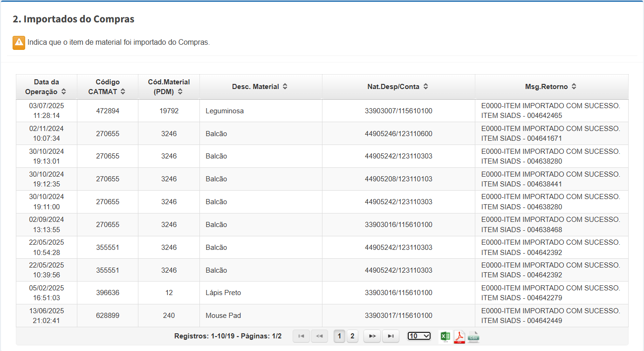Go to the previous page of records

[319, 336]
